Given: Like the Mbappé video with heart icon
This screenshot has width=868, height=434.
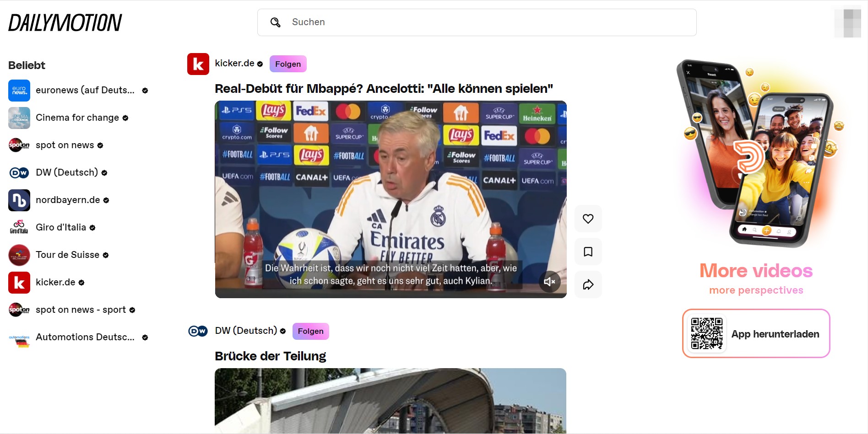Looking at the screenshot, I should point(588,219).
